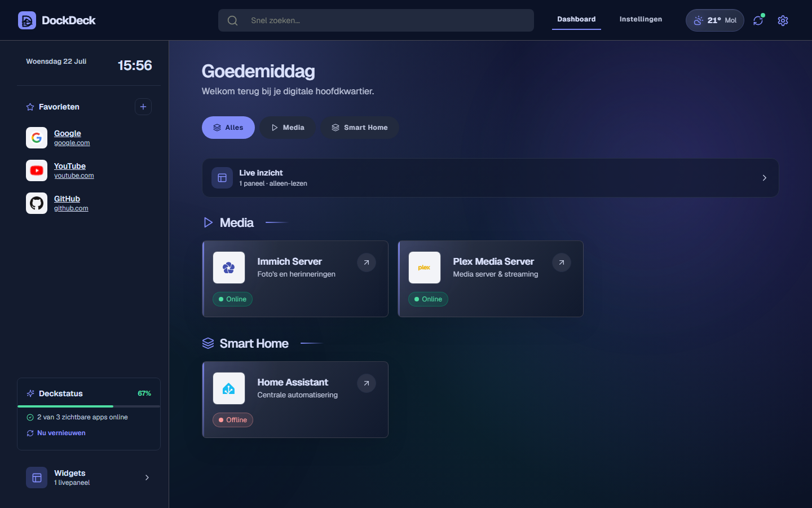
Task: Toggle the Media filter chip
Action: point(288,128)
